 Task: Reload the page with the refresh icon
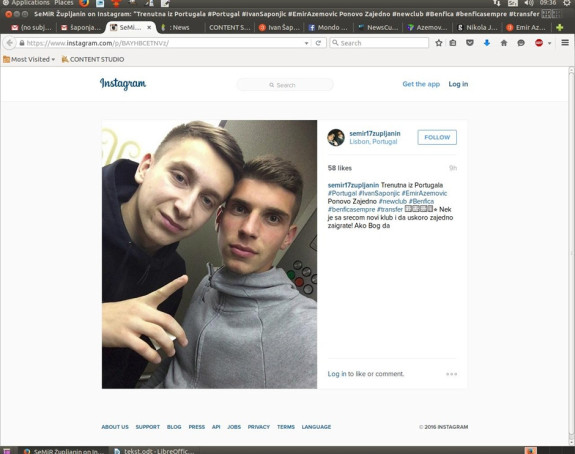pyautogui.click(x=318, y=43)
